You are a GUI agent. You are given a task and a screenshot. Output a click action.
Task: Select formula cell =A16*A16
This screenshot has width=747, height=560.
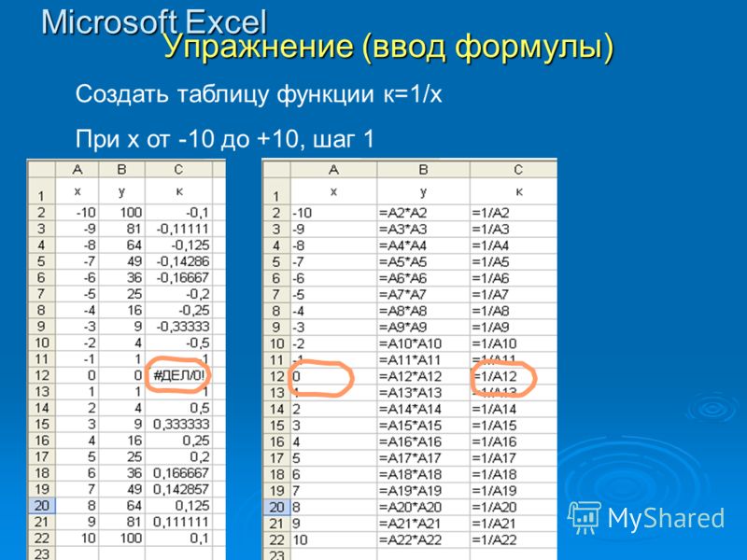[424, 441]
